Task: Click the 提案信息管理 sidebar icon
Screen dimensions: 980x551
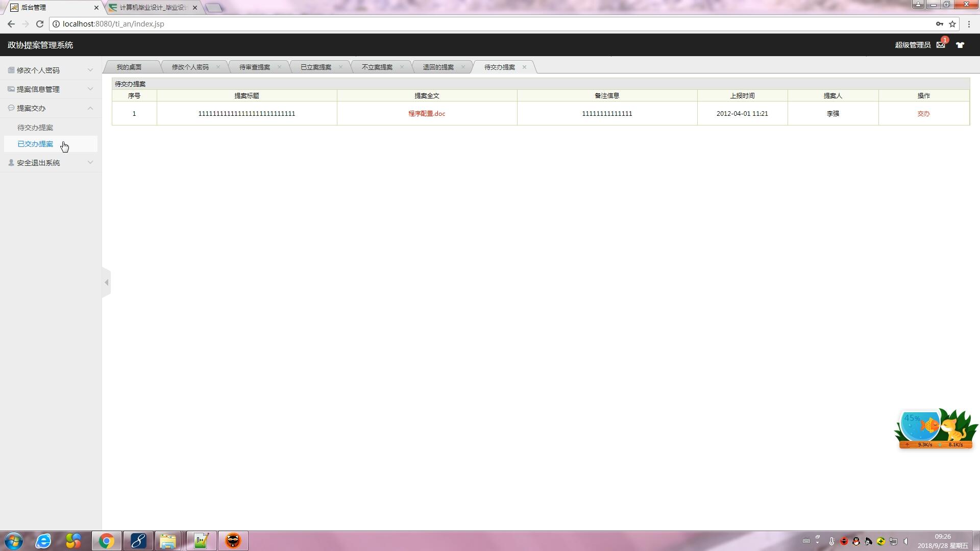Action: point(11,89)
